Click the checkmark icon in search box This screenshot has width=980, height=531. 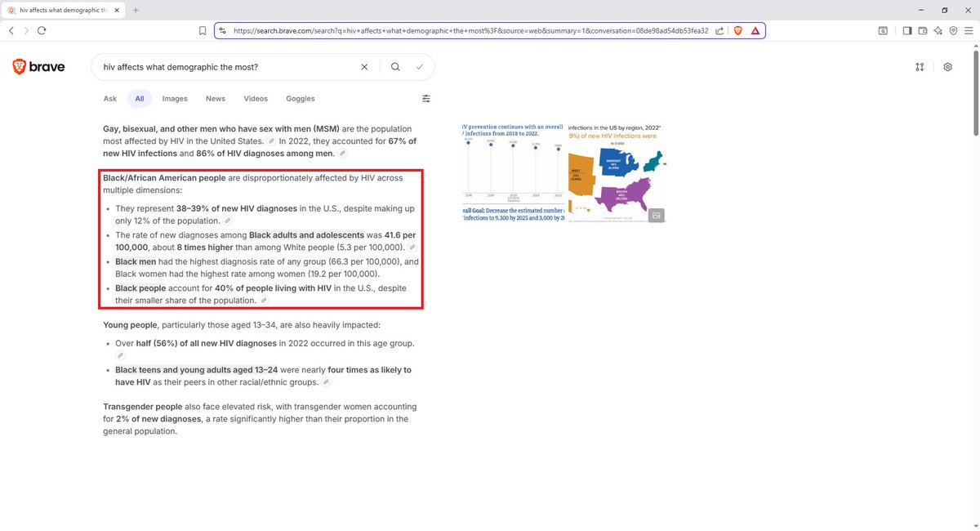pyautogui.click(x=419, y=67)
